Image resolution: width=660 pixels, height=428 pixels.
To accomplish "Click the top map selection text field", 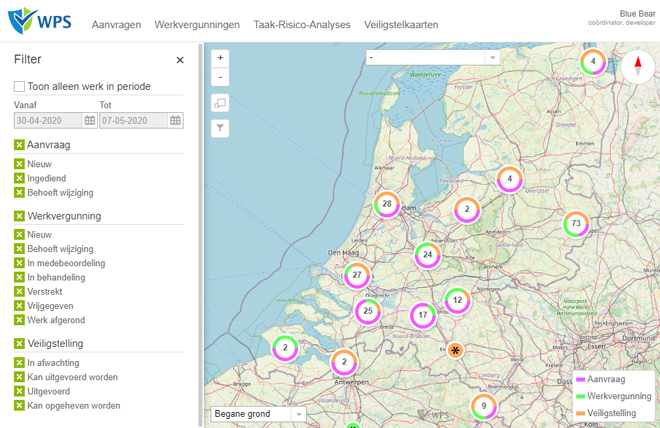I will [x=426, y=57].
